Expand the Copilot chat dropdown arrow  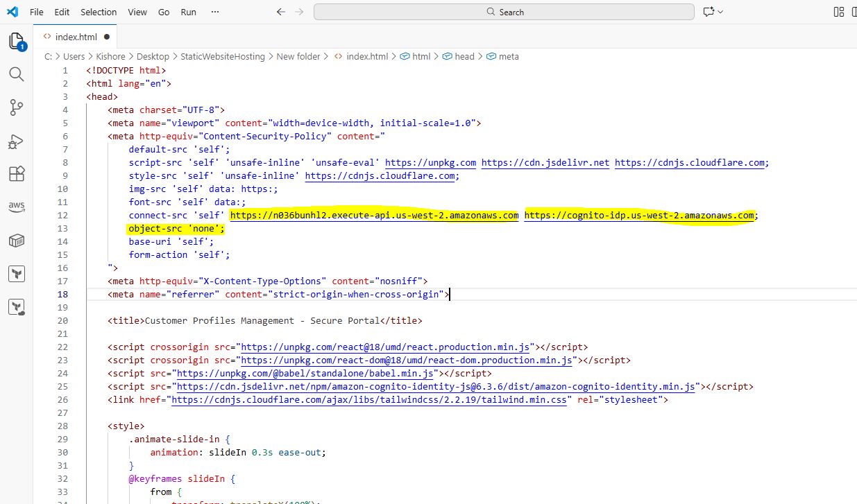[720, 12]
